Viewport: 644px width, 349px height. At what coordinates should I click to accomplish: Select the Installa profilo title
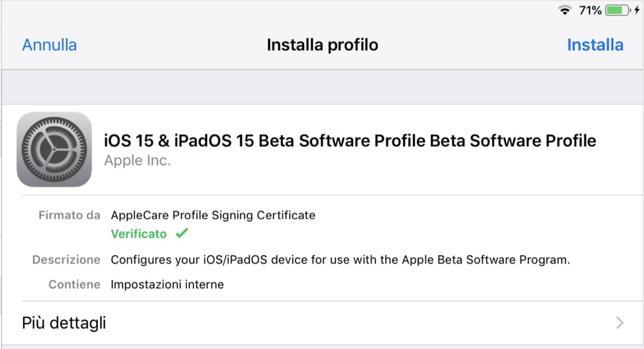tap(322, 45)
